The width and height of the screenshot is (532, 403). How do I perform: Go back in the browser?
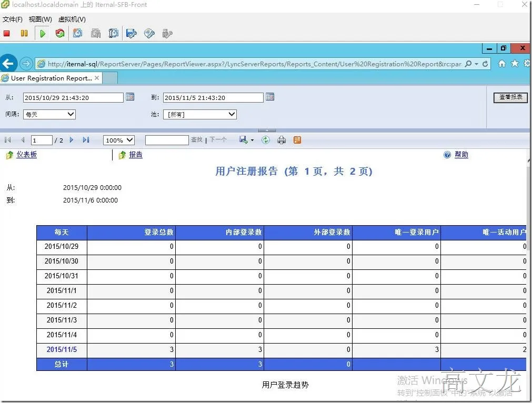[8, 64]
